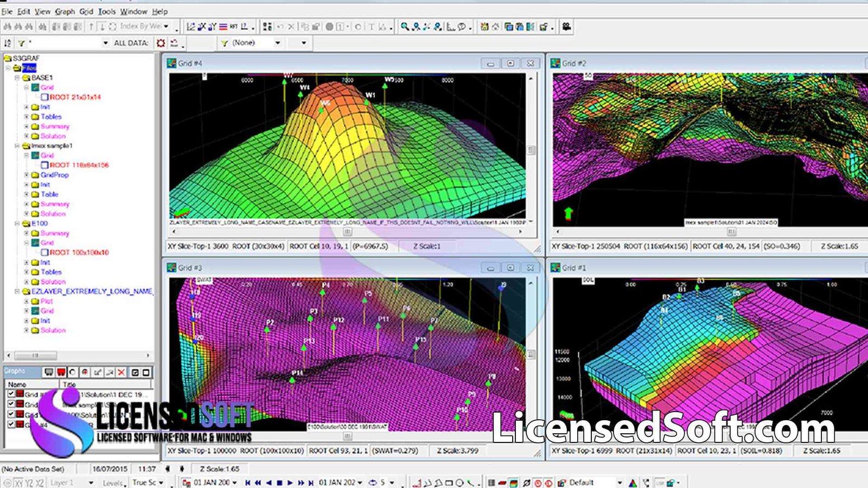This screenshot has height=488, width=868.
Task: Click the tile windows icon in top toolbar
Action: [x=508, y=27]
